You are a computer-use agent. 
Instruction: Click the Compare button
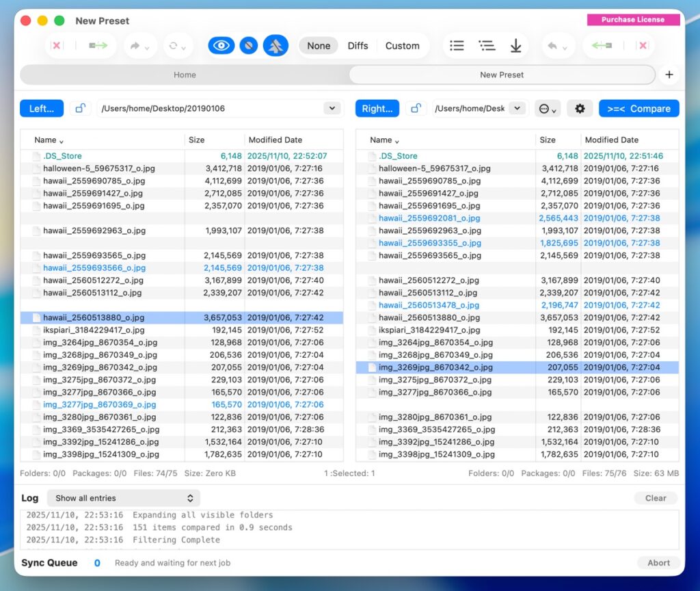(638, 108)
